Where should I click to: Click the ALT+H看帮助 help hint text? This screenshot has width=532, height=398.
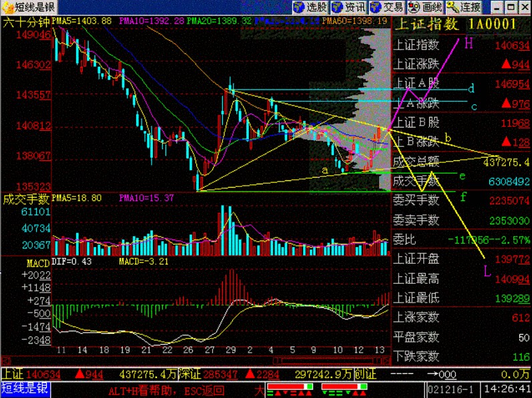pos(142,391)
